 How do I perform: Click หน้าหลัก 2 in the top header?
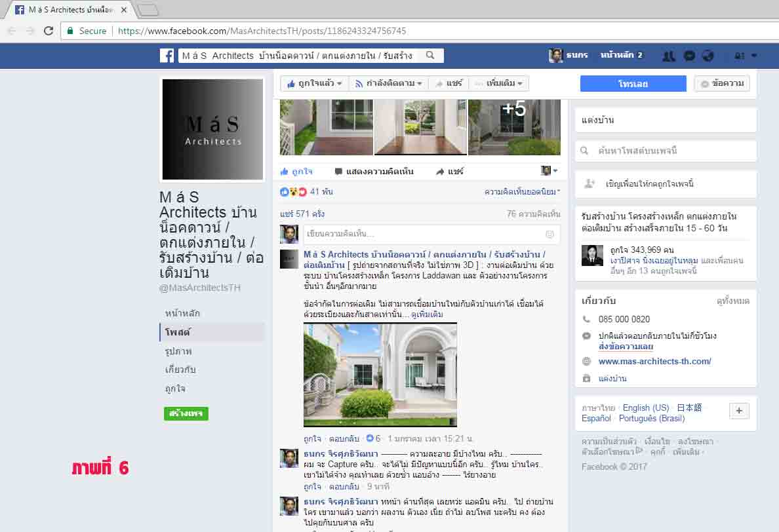pos(621,55)
